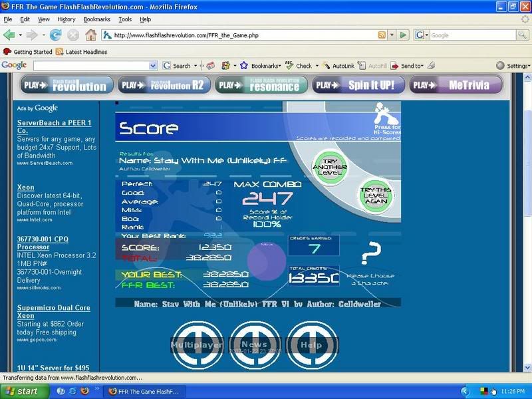Expand Send to dropdown arrow
Image resolution: width=532 pixels, height=399 pixels.
[422, 66]
